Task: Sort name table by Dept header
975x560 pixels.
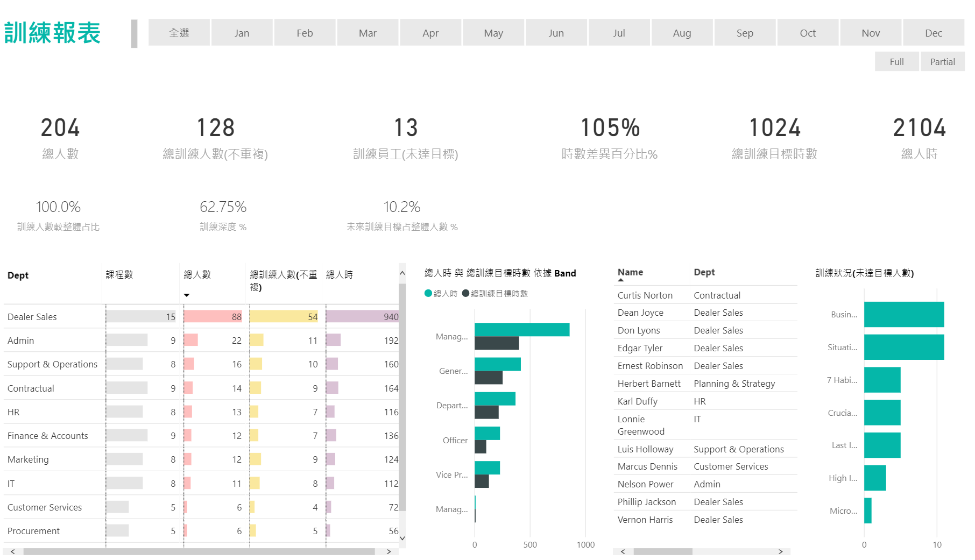Action: click(x=704, y=272)
